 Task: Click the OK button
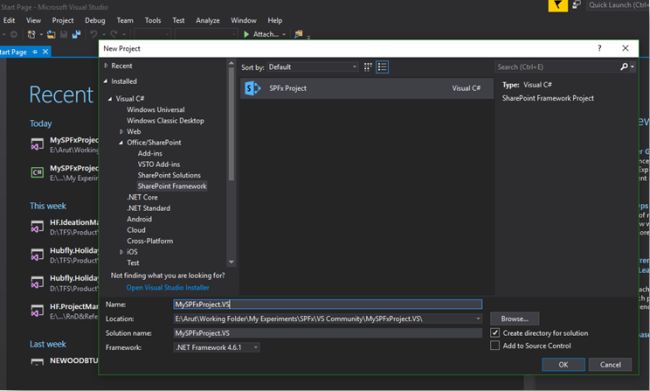563,364
